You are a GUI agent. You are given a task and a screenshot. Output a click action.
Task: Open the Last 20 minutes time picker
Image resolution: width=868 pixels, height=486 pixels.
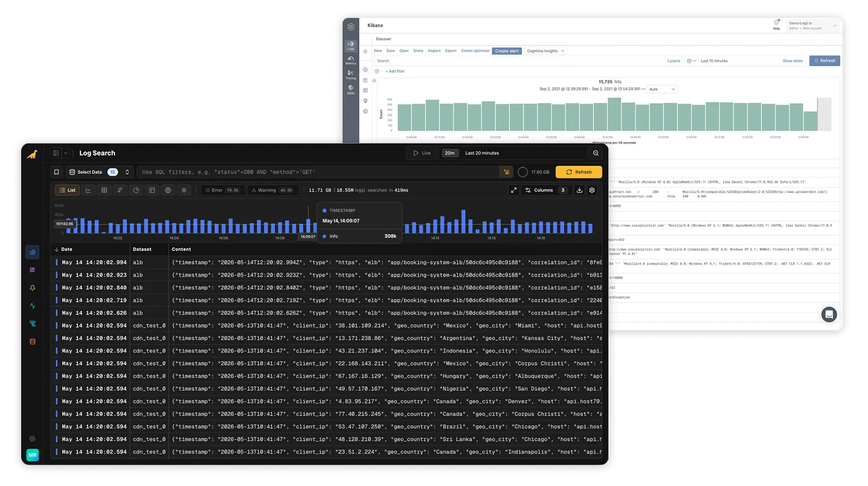pyautogui.click(x=482, y=153)
